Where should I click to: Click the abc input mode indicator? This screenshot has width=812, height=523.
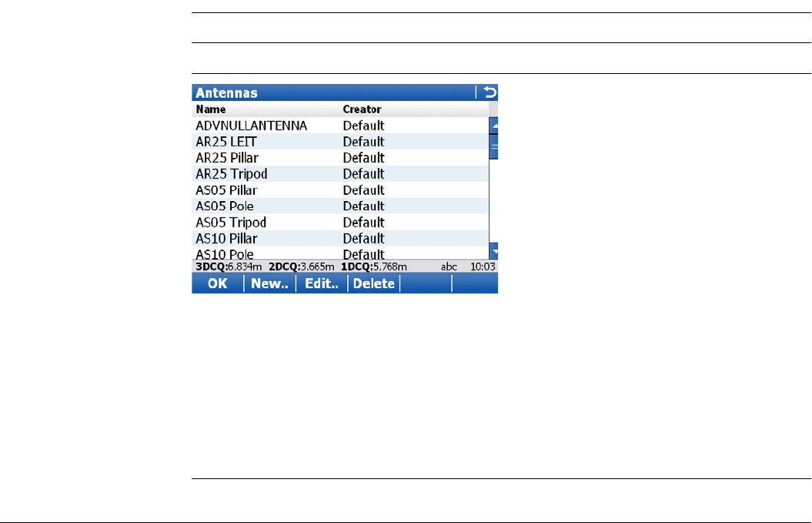(x=449, y=267)
